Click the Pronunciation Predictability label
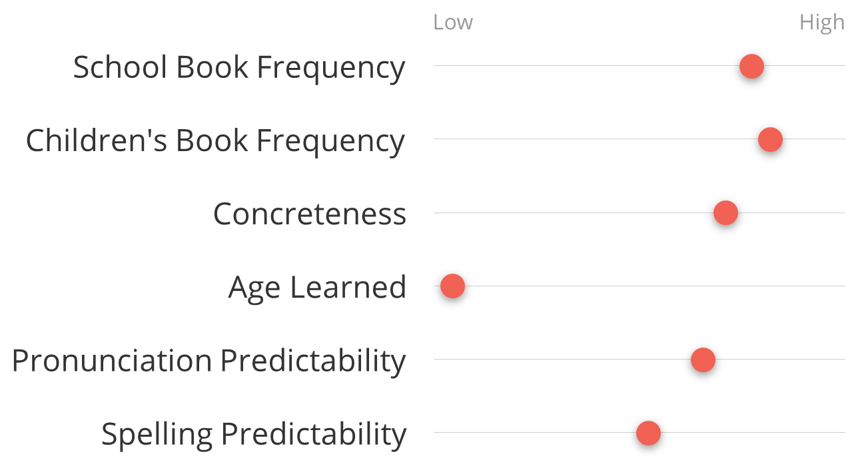868x474 pixels. [x=209, y=360]
